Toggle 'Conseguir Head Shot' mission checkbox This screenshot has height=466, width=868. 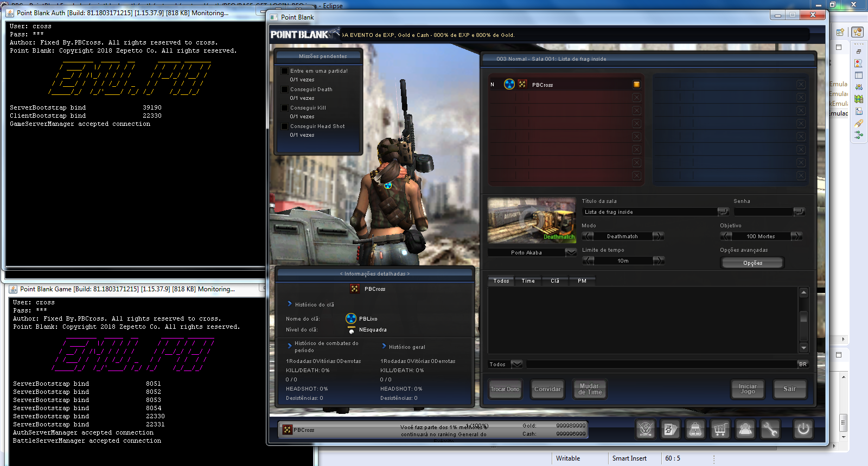tap(284, 126)
